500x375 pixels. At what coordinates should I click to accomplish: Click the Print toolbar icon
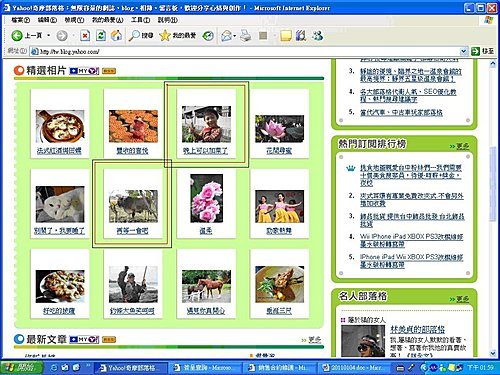246,35
